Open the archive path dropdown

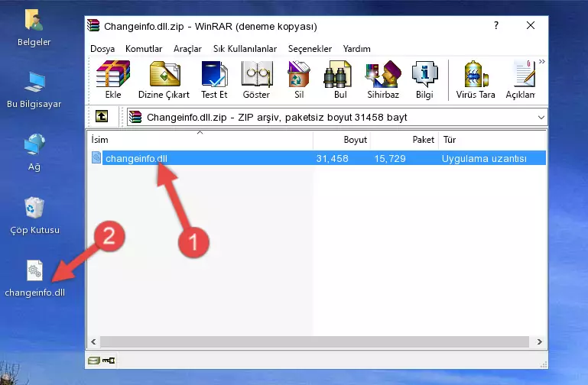coord(541,117)
